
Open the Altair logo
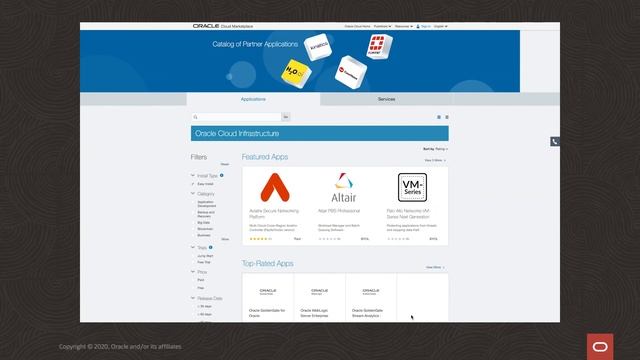pos(344,188)
